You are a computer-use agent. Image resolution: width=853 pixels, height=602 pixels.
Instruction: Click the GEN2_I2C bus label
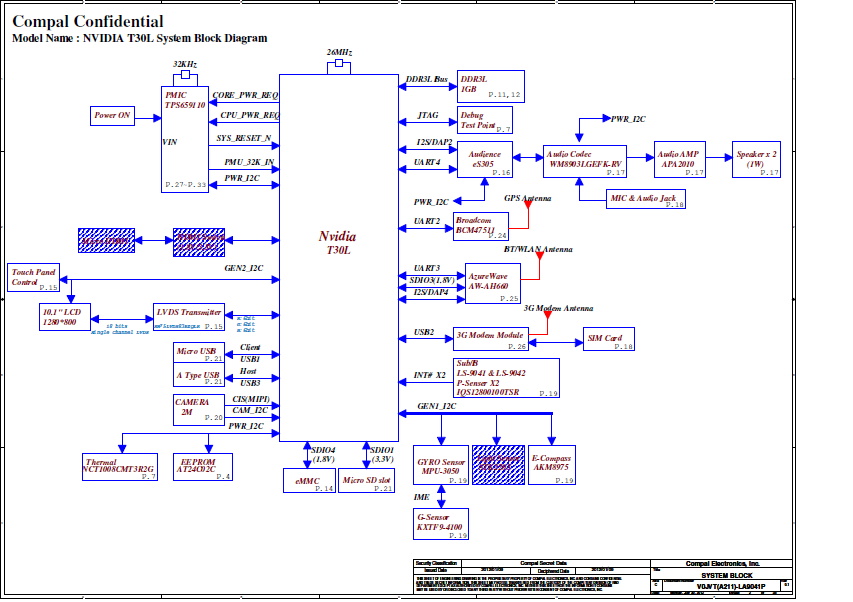244,269
